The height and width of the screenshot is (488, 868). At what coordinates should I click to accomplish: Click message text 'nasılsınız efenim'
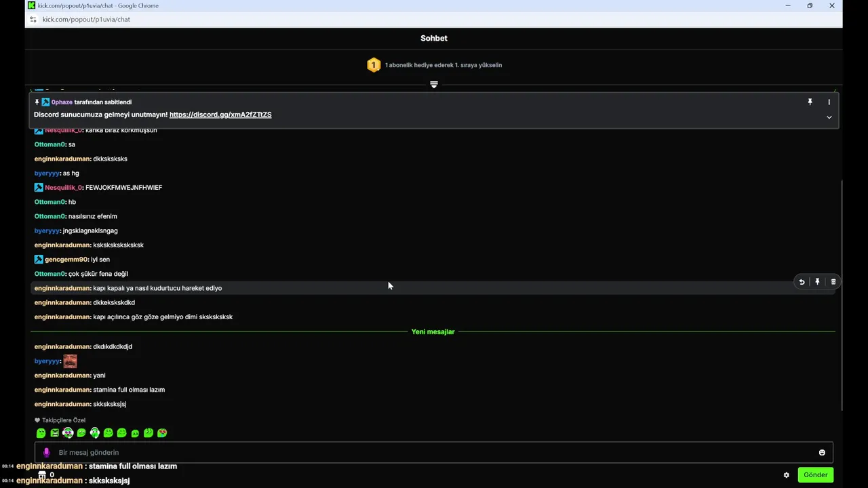[93, 216]
